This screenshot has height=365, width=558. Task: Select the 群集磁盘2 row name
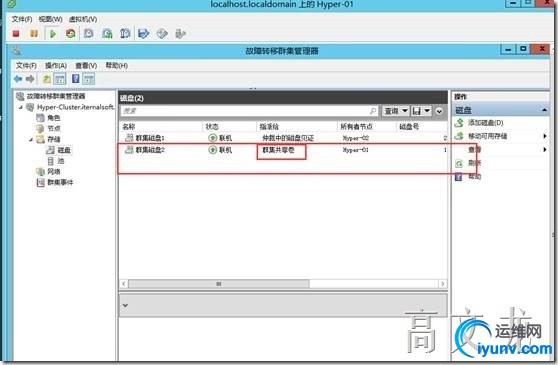(x=150, y=150)
